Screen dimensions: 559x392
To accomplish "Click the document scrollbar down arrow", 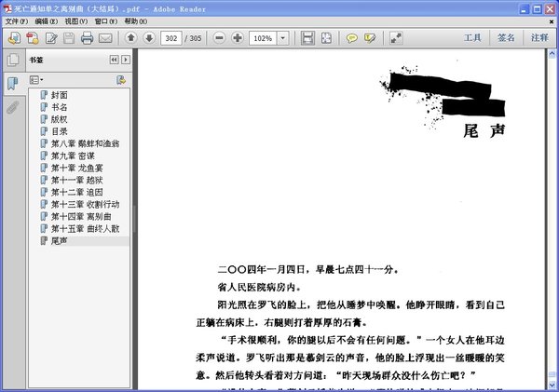I will [552, 385].
